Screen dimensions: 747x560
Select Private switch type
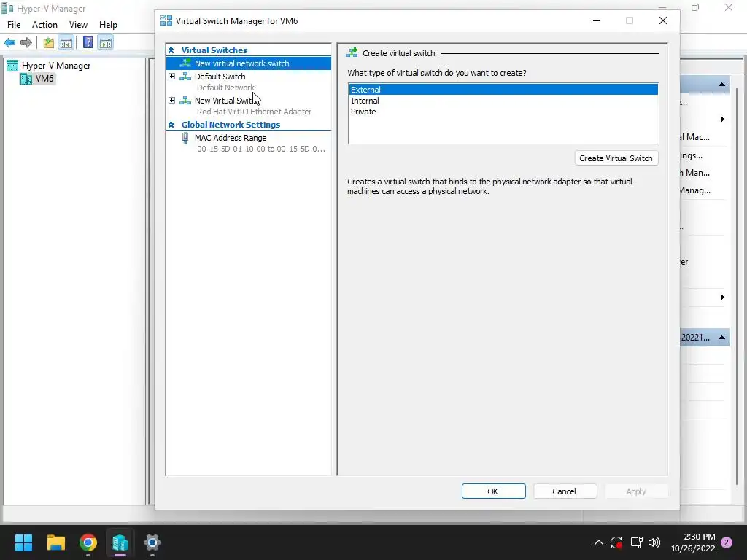503,112
